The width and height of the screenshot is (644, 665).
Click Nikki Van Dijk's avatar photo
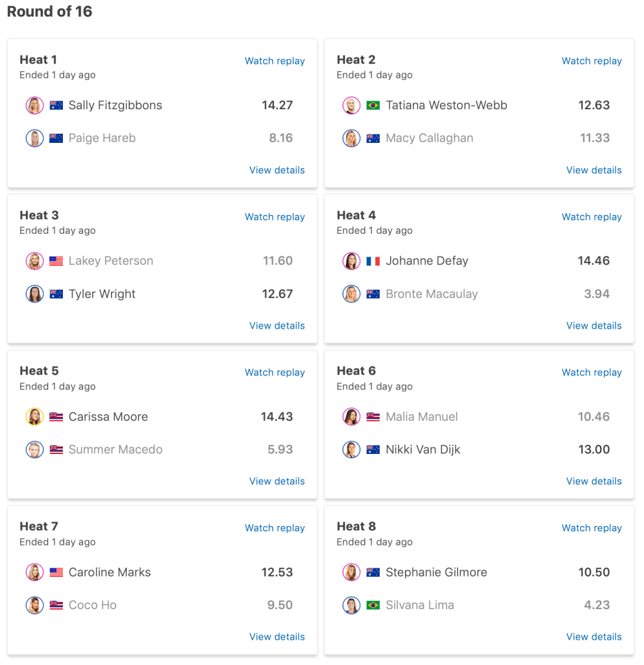click(351, 449)
